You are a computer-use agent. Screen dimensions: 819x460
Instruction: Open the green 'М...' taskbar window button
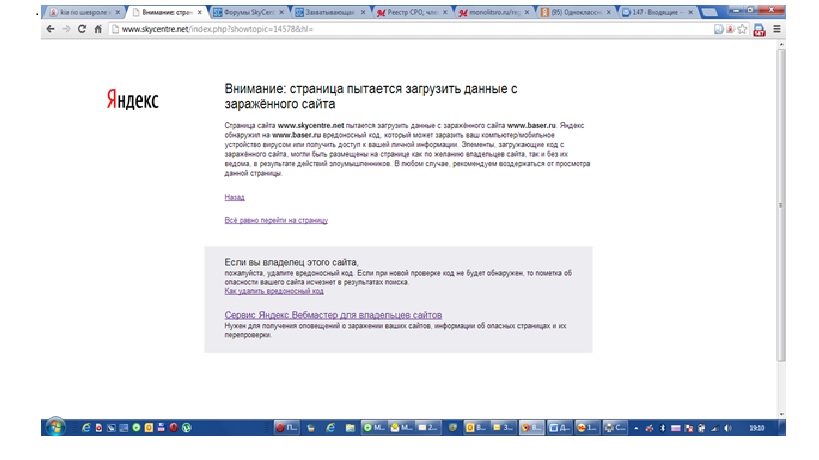pos(374,428)
